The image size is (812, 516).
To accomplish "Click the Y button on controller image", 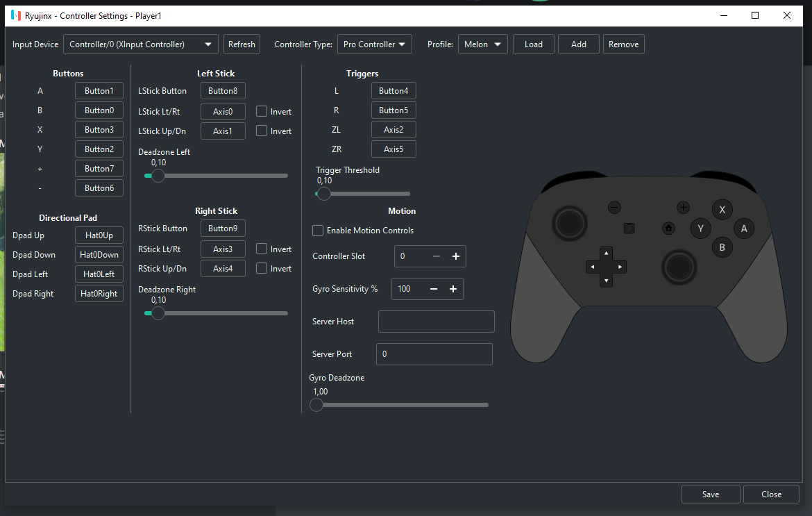I will pyautogui.click(x=700, y=228).
